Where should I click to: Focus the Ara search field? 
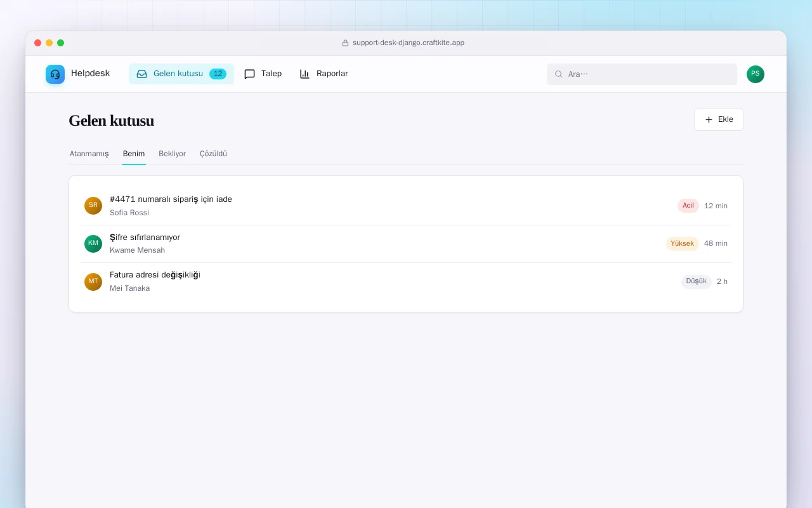pos(642,74)
